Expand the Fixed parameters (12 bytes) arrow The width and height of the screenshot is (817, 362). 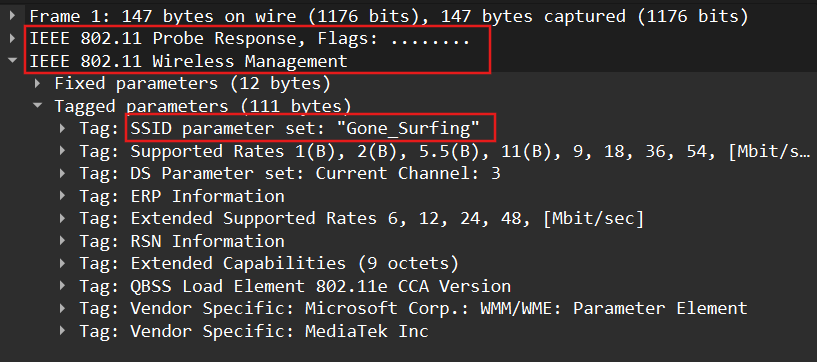point(38,83)
